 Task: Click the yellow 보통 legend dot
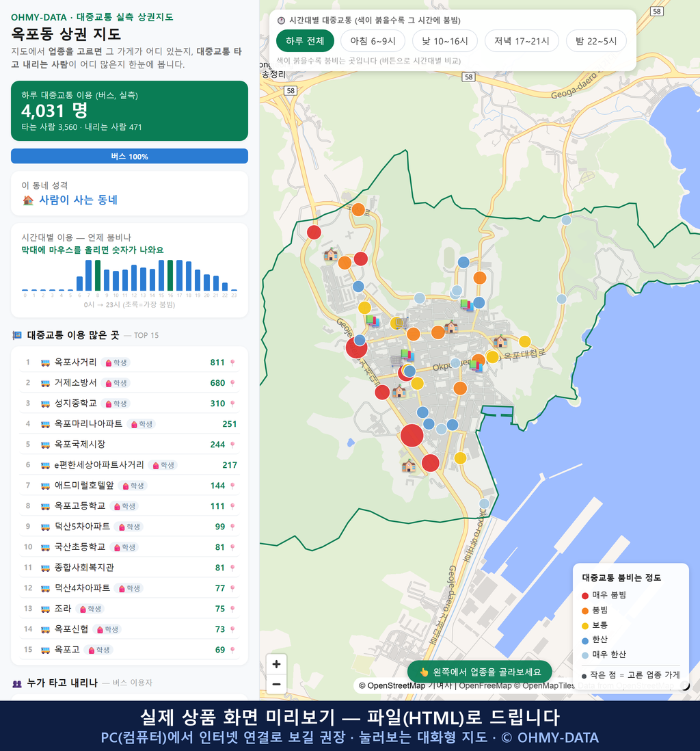coord(584,626)
